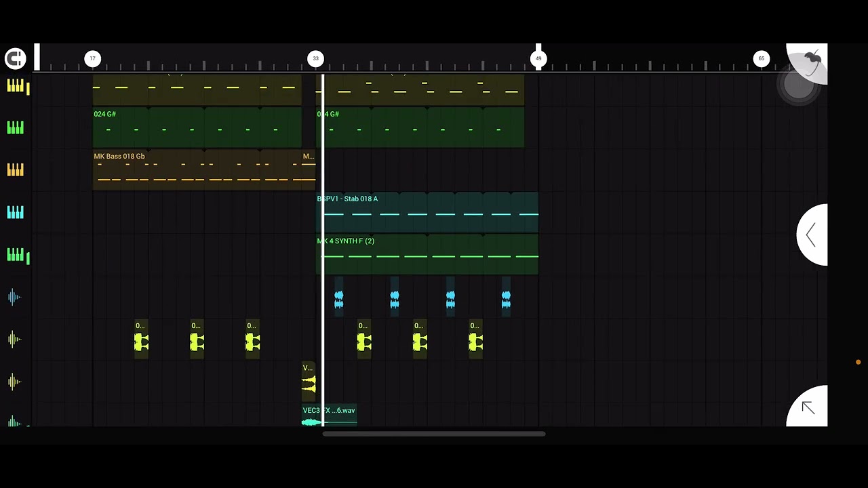Tap the round gray record button

pos(798,85)
